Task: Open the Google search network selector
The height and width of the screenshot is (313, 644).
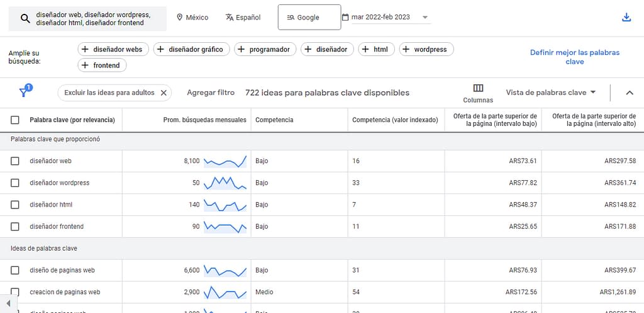Action: pyautogui.click(x=309, y=17)
